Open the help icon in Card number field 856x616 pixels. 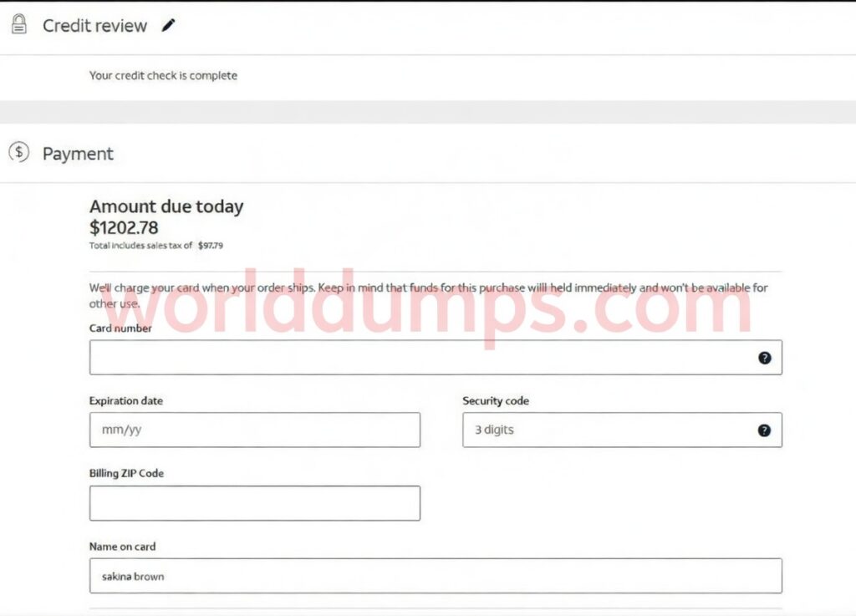(764, 358)
